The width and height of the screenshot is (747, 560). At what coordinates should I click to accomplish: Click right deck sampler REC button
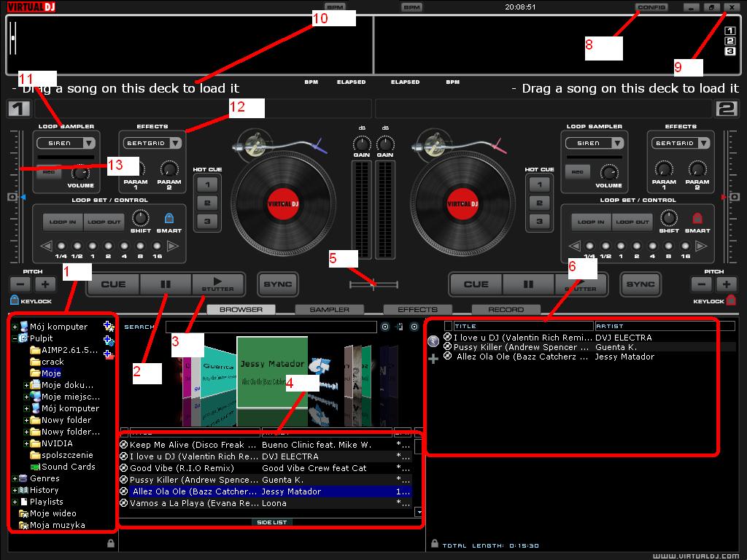(x=578, y=172)
